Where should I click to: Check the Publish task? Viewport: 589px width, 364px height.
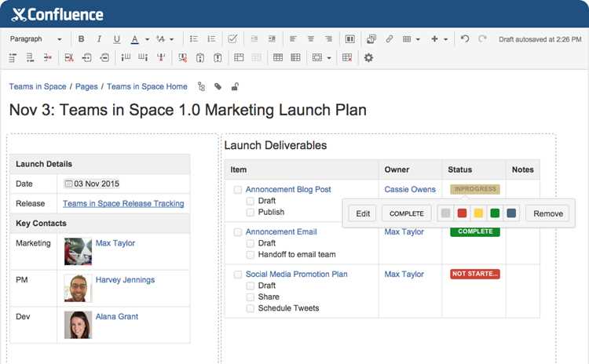251,213
